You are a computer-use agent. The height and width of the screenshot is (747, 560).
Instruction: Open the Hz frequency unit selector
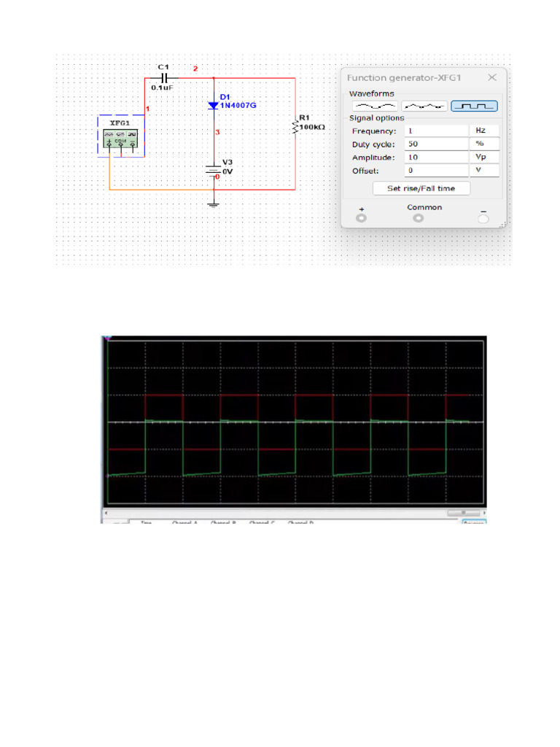pos(485,131)
